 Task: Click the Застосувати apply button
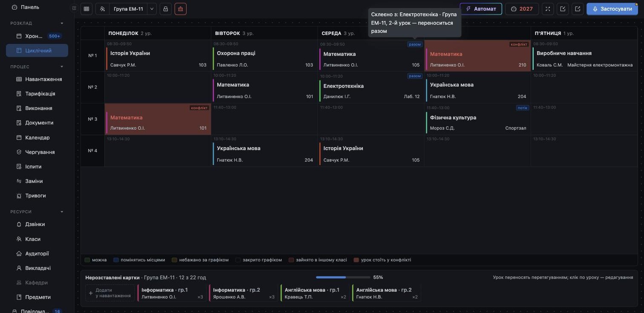click(x=612, y=9)
